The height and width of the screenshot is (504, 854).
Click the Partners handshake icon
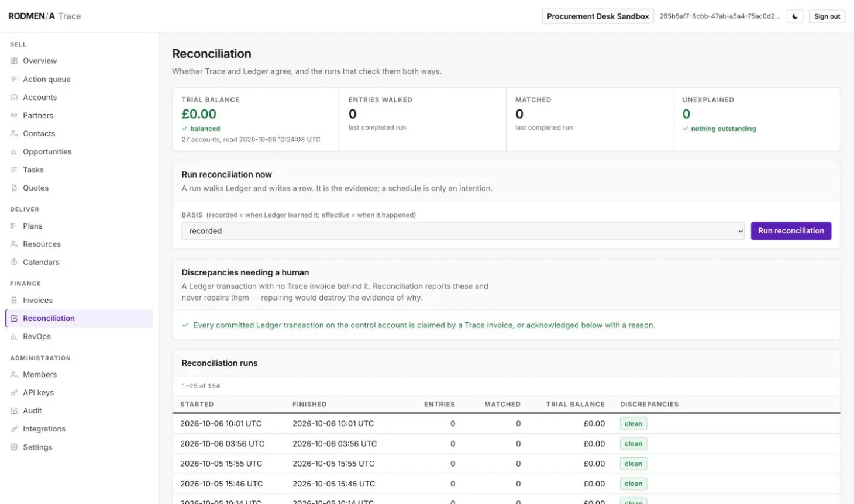coord(14,115)
